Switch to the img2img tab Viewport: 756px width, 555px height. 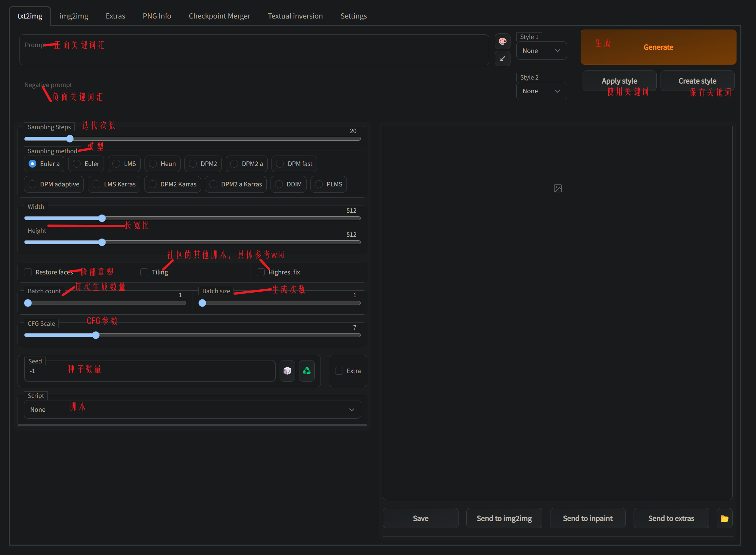(74, 16)
